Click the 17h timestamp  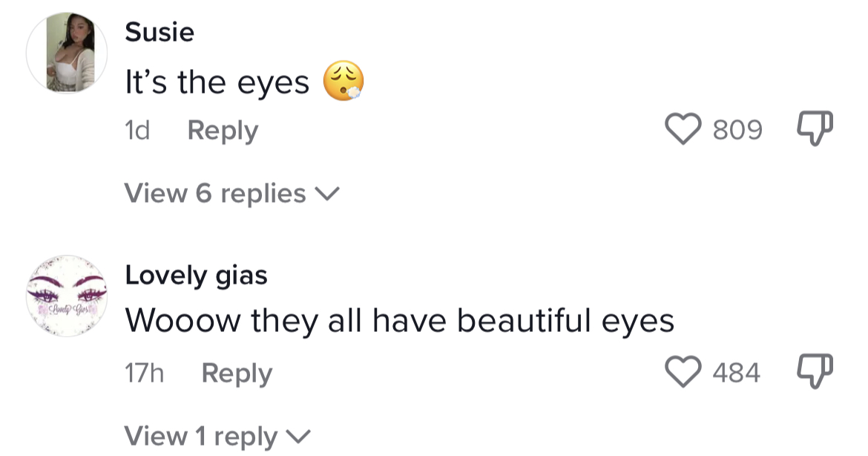tap(144, 373)
